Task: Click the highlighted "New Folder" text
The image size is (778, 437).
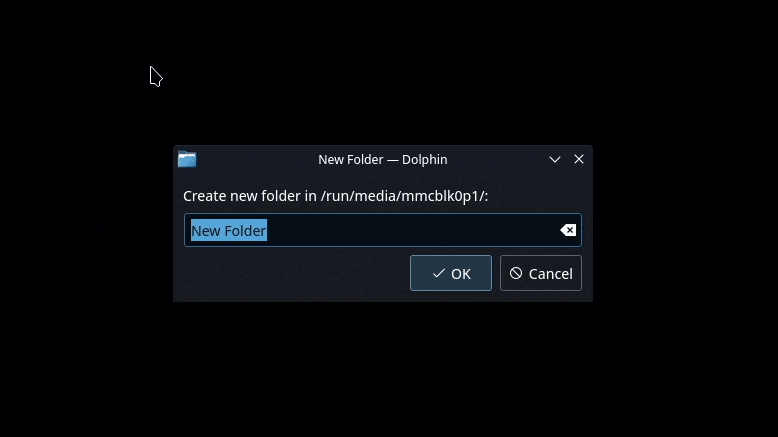Action: tap(229, 231)
